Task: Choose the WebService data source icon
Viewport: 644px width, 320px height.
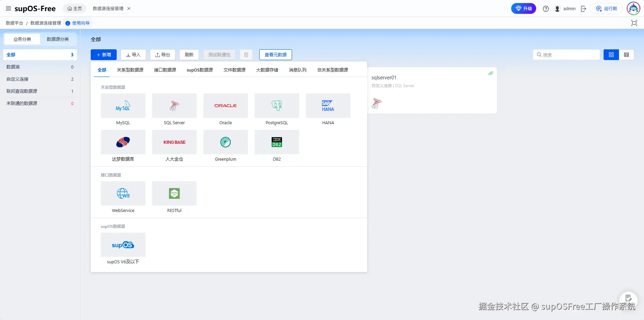Action: (123, 193)
